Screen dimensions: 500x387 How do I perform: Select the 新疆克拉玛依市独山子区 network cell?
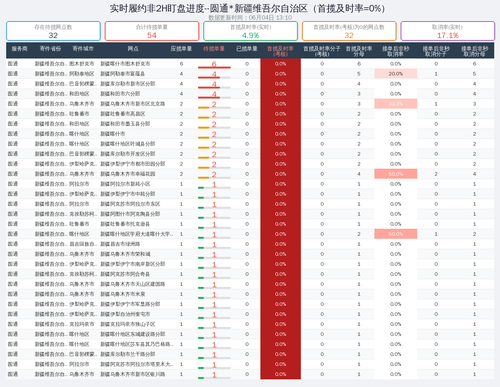click(128, 324)
